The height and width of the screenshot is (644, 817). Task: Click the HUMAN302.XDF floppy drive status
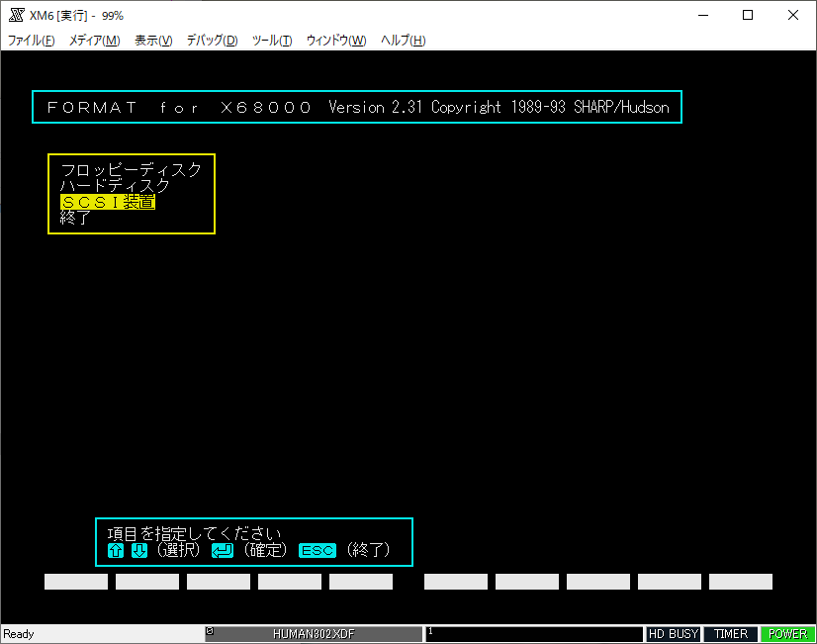point(314,634)
